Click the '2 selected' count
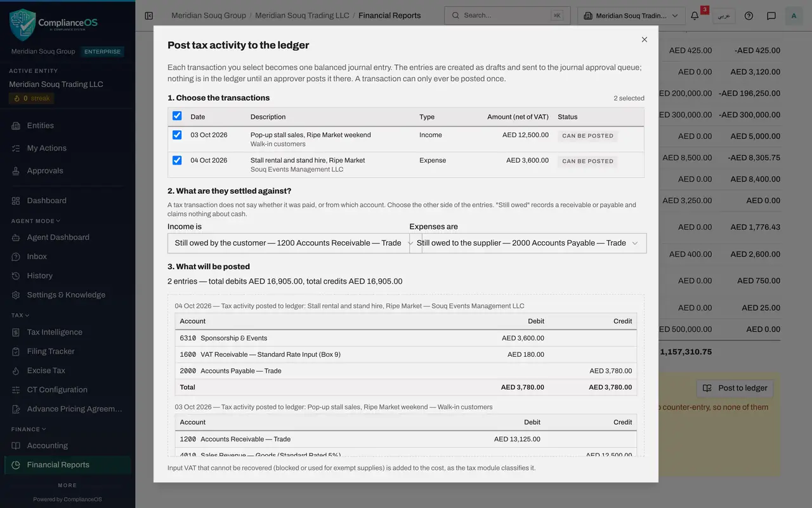 629,98
